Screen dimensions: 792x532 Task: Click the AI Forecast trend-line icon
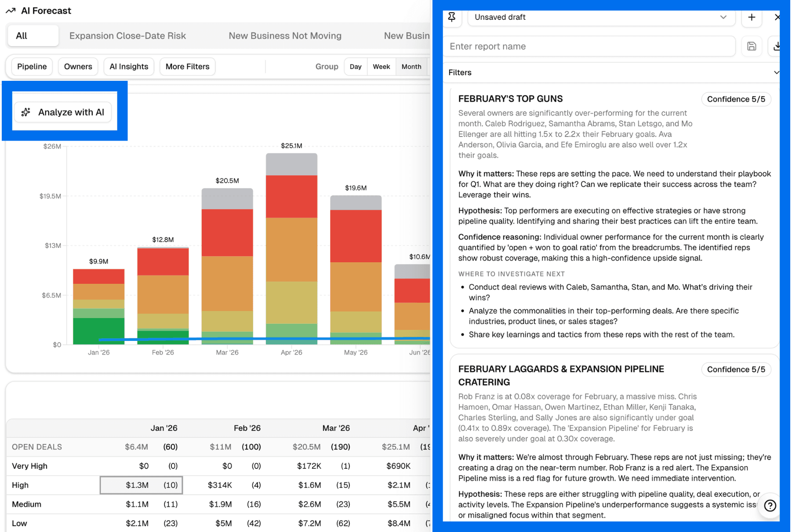(10, 10)
